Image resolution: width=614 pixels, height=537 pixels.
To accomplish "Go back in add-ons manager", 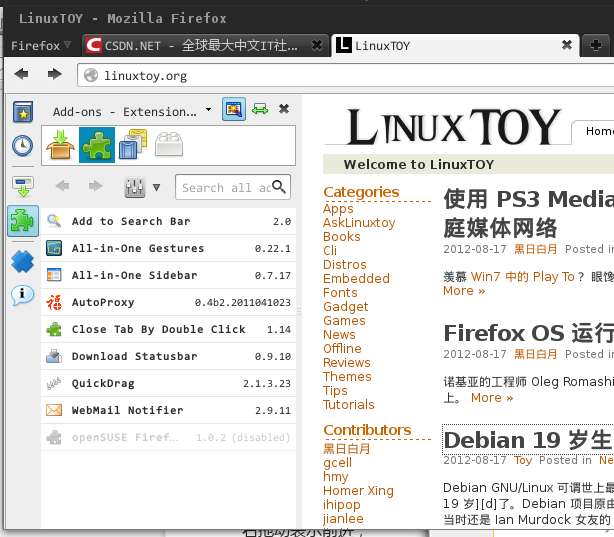I will click(63, 186).
